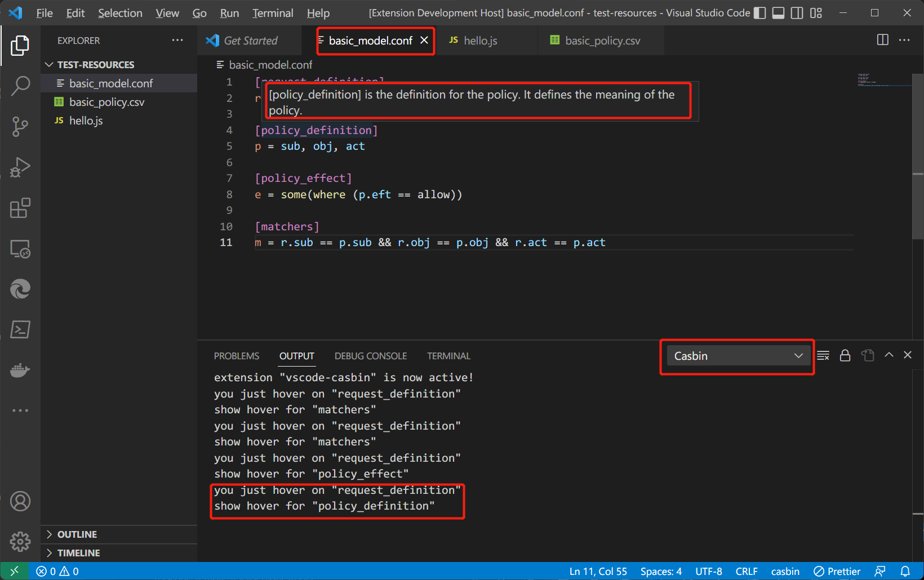Open the Microsoft Edge Tools view
The width and height of the screenshot is (924, 580).
tap(20, 289)
